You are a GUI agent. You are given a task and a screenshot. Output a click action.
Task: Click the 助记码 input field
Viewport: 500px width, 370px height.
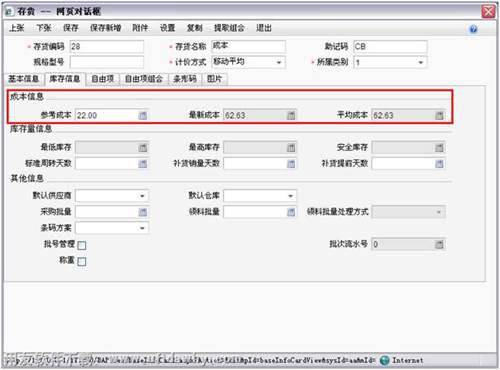(390, 47)
